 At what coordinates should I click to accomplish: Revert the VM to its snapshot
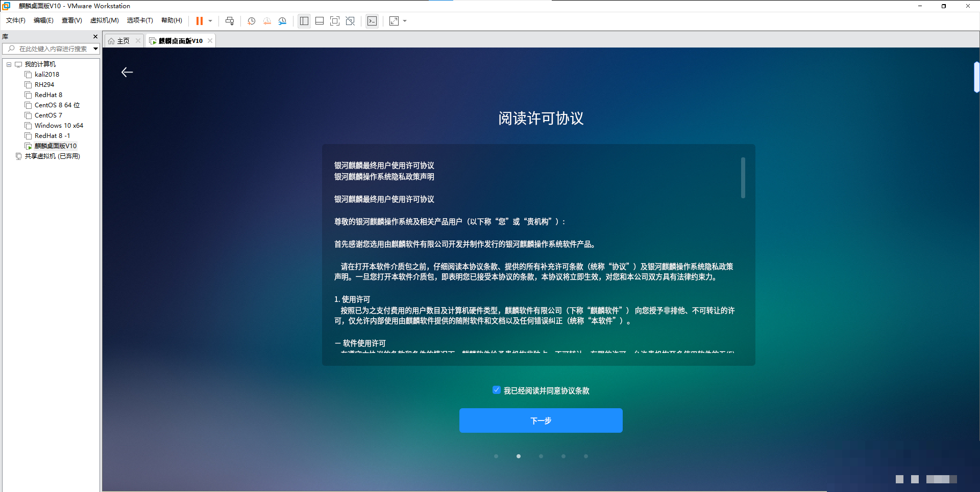click(x=267, y=21)
